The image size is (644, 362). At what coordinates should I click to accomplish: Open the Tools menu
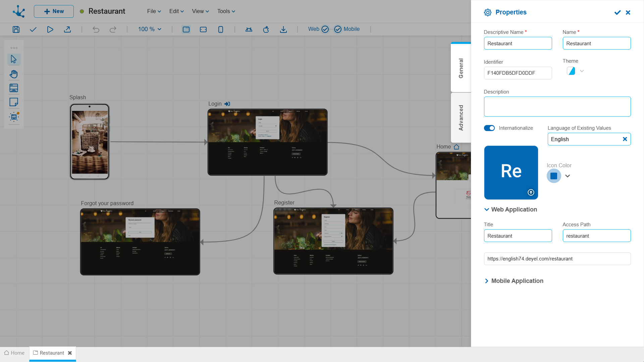(226, 11)
